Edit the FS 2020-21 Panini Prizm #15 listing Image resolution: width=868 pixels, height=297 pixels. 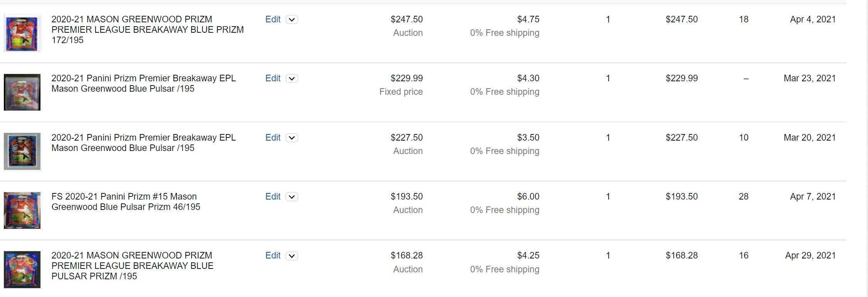pyautogui.click(x=273, y=196)
